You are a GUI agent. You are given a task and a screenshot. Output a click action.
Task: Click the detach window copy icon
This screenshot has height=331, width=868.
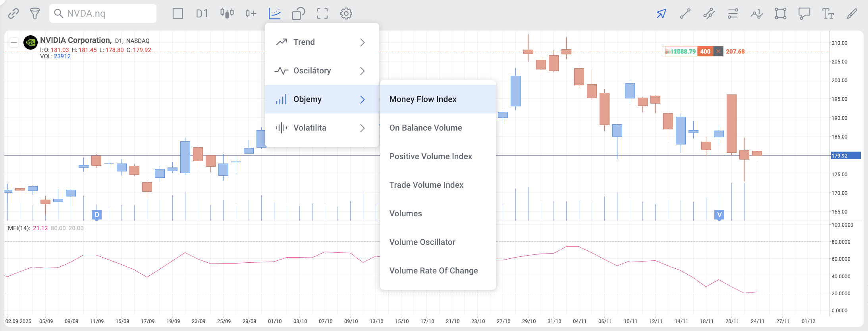tap(298, 13)
